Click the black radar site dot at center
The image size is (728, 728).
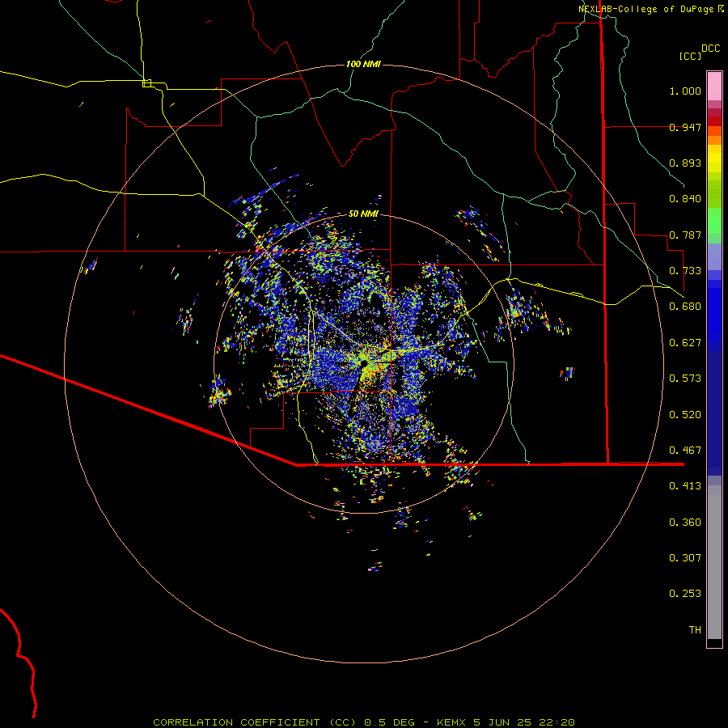(363, 363)
